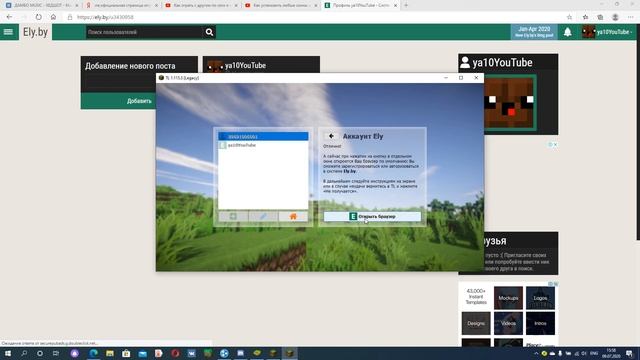Open the clock and date in the taskbar
The height and width of the screenshot is (360, 640).
click(611, 353)
